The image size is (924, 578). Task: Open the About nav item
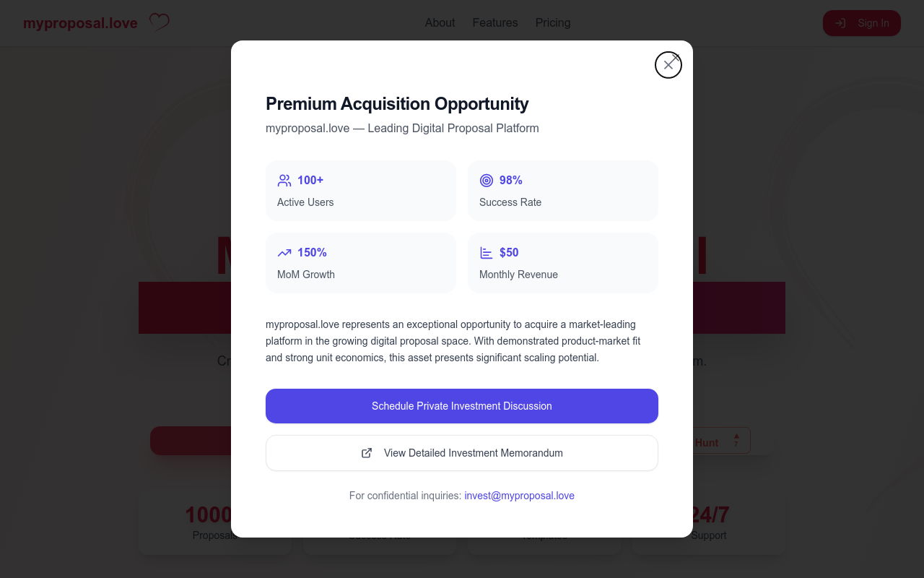click(x=440, y=22)
